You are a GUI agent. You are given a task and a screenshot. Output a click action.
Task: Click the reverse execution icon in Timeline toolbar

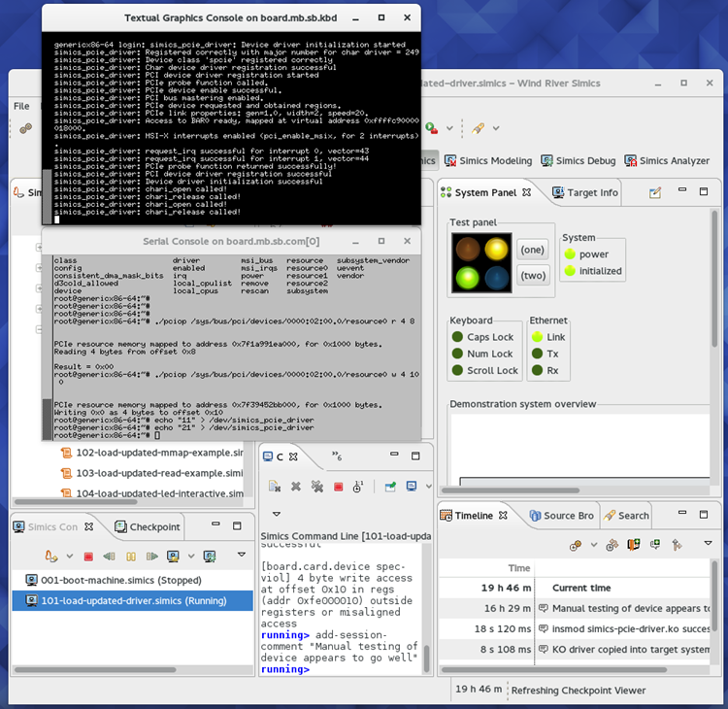click(x=576, y=545)
